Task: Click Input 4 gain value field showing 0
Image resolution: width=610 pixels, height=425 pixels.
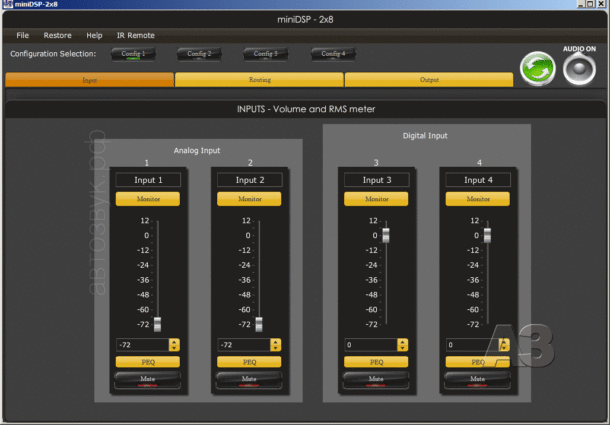Action: (x=472, y=345)
